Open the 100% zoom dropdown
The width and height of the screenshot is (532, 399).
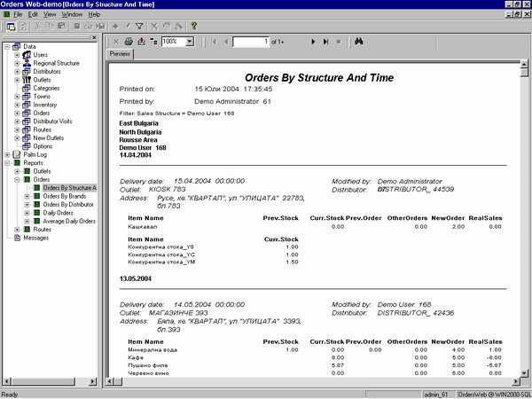click(x=190, y=42)
